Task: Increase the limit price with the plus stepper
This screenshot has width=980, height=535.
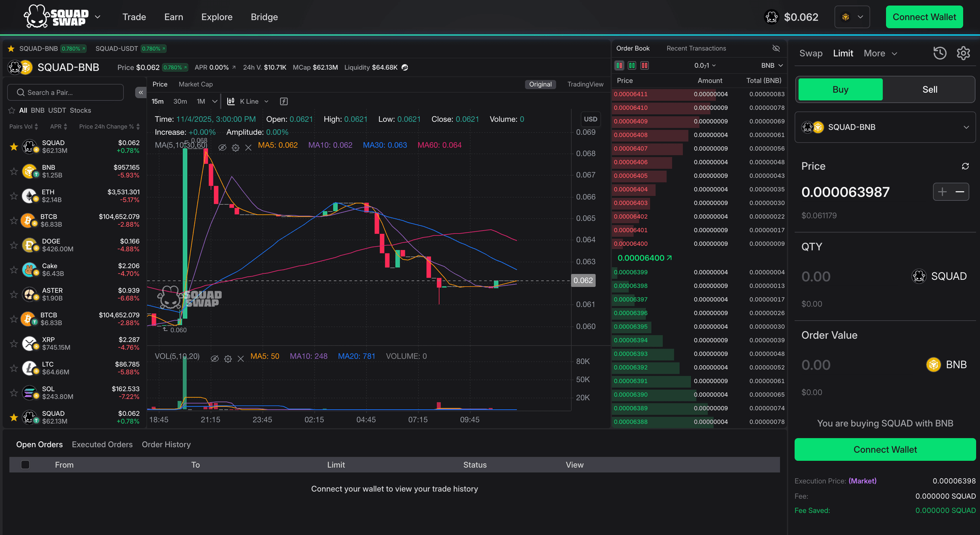Action: (x=942, y=191)
